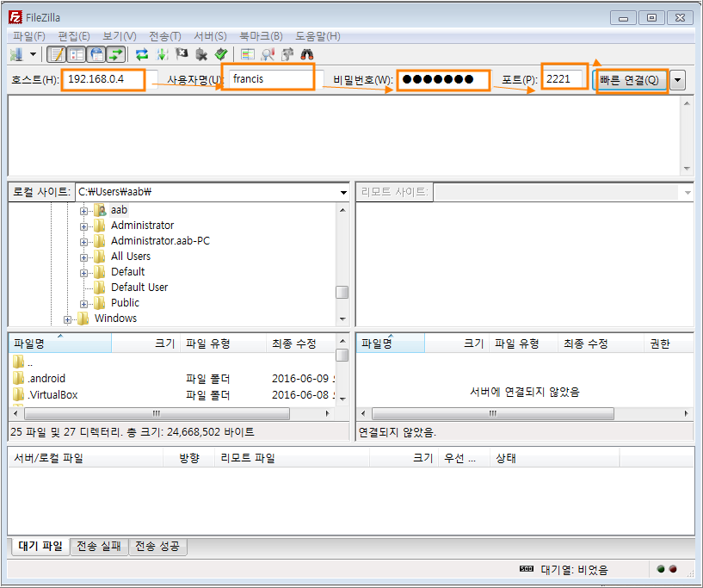Toggle the local directory tree view

pyautogui.click(x=77, y=55)
